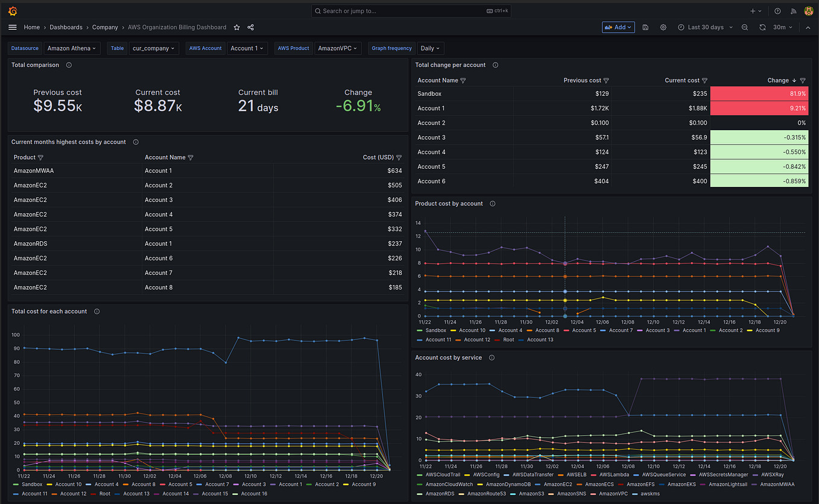Open the Amazon Athena datasource dropdown
Image resolution: width=819 pixels, height=504 pixels.
coord(72,48)
